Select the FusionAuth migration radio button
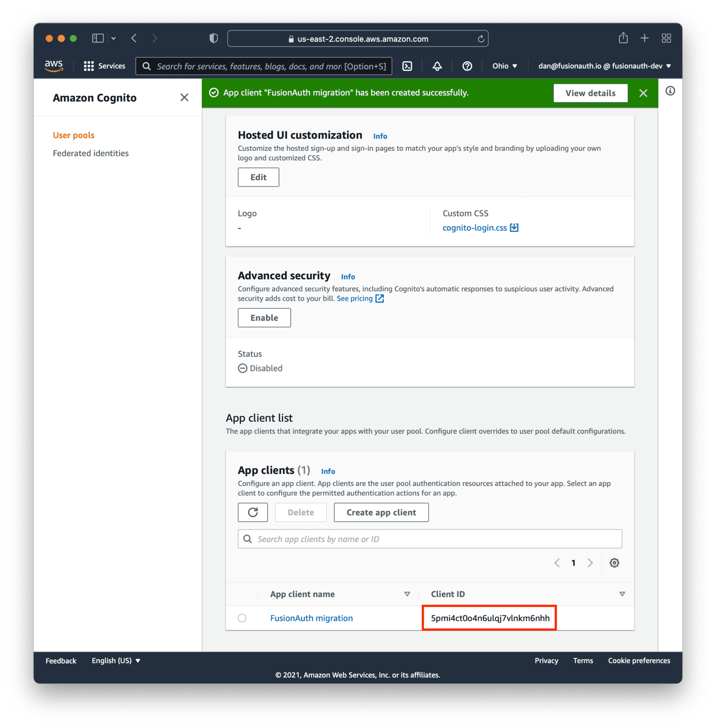 242,618
